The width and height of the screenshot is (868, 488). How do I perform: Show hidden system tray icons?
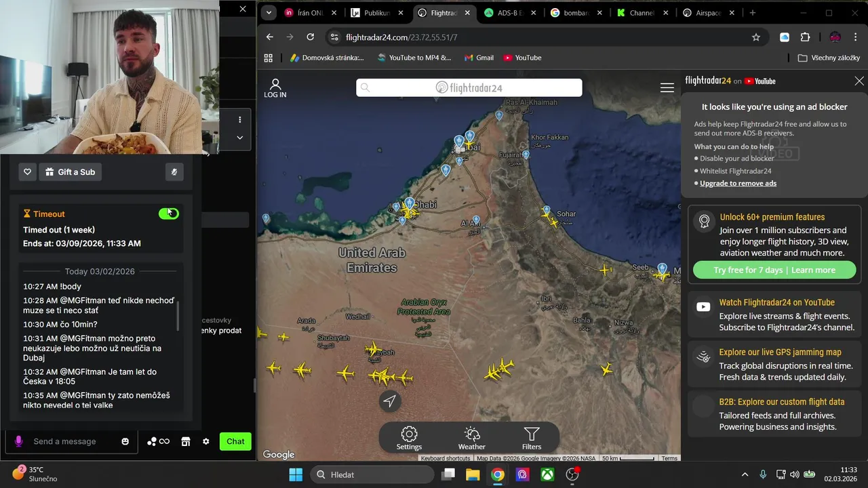745,474
